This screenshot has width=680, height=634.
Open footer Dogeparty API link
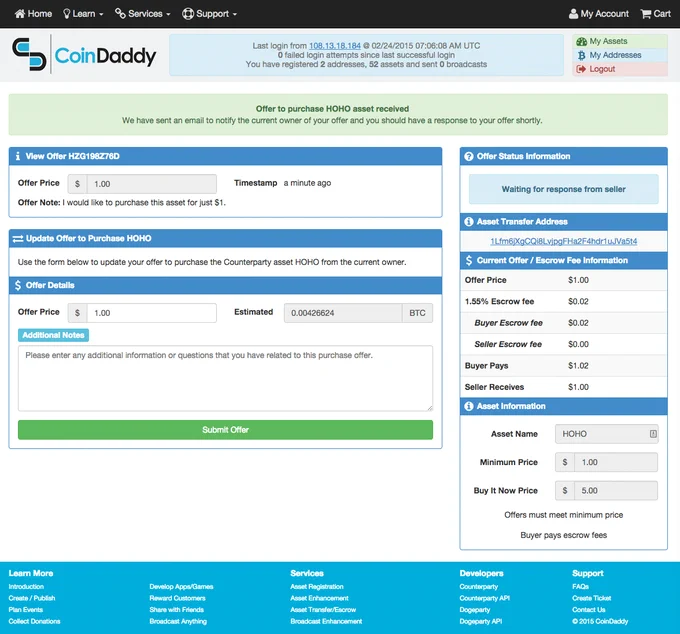point(481,621)
